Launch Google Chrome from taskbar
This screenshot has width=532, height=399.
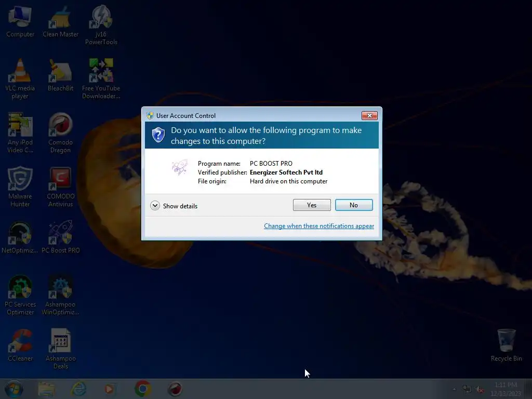click(x=143, y=389)
